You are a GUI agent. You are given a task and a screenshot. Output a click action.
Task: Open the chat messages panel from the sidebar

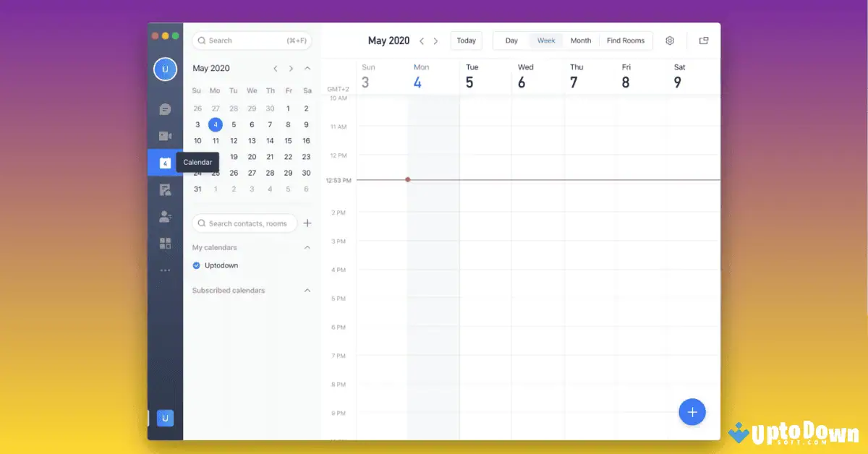(165, 108)
